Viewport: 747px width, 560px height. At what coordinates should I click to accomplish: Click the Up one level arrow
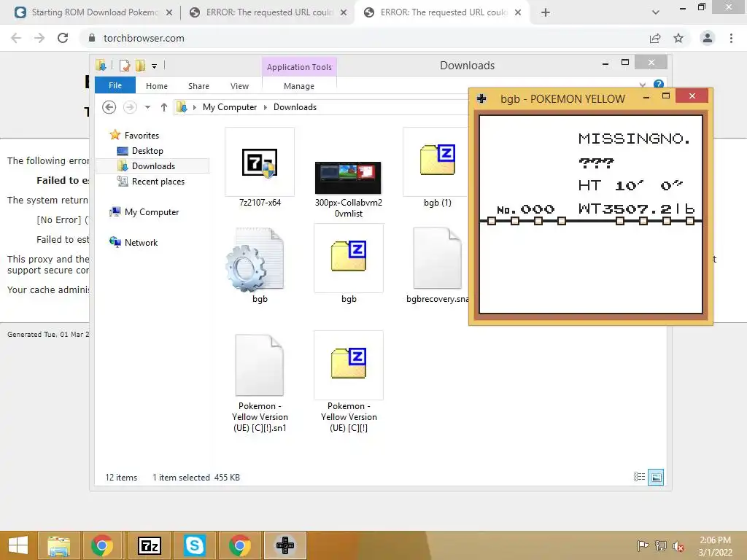[164, 107]
